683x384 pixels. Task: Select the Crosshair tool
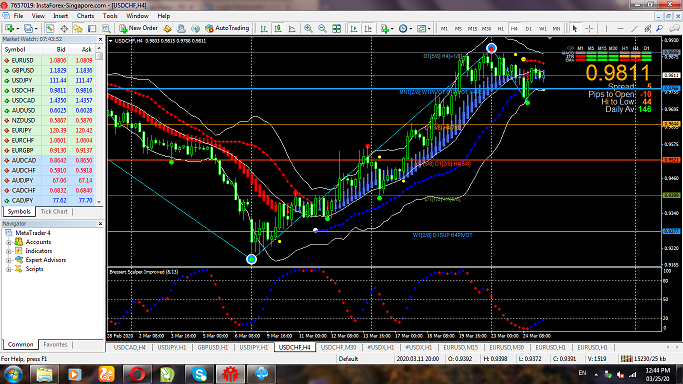point(589,28)
